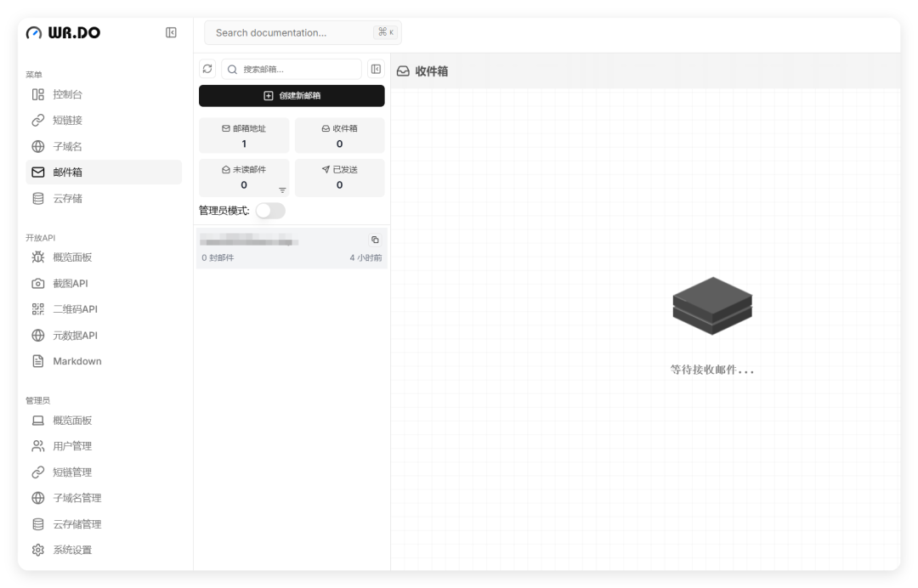This screenshot has width=918, height=588.
Task: Click the magnifier icon in mailbox search
Action: [x=232, y=70]
